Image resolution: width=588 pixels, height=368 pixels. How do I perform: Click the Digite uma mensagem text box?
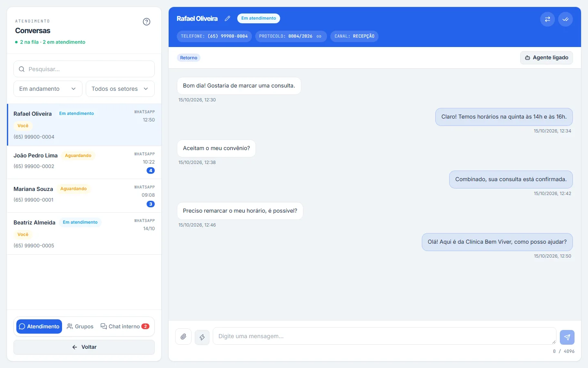point(384,336)
